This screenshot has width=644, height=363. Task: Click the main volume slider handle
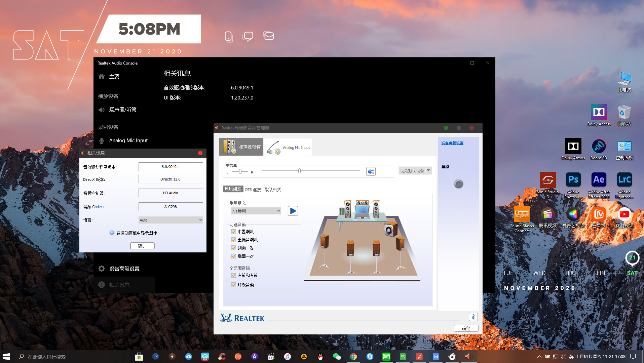[299, 171]
